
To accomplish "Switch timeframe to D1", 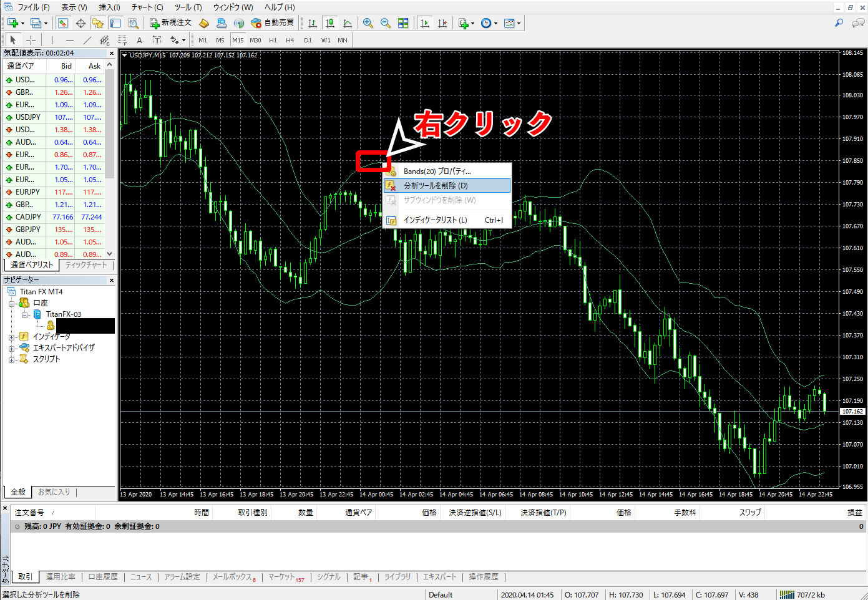I will (x=308, y=40).
